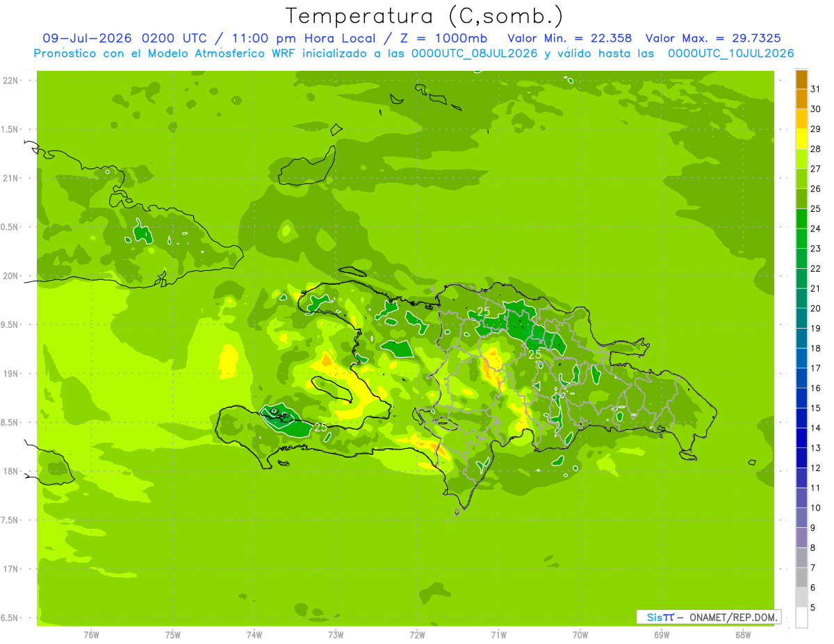The width and height of the screenshot is (834, 644).
Task: Click the '8.5N' latitude axis label
Action: click(10, 422)
